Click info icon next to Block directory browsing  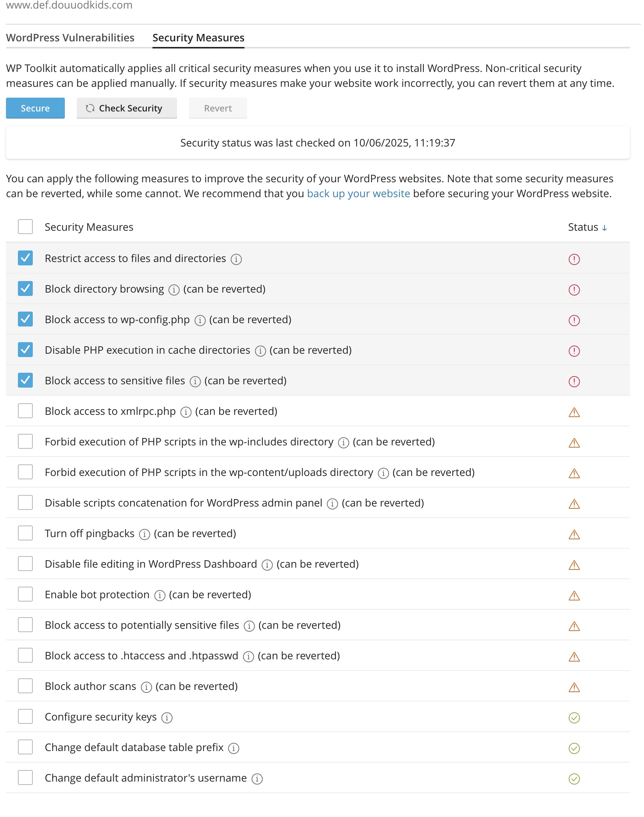click(x=173, y=290)
